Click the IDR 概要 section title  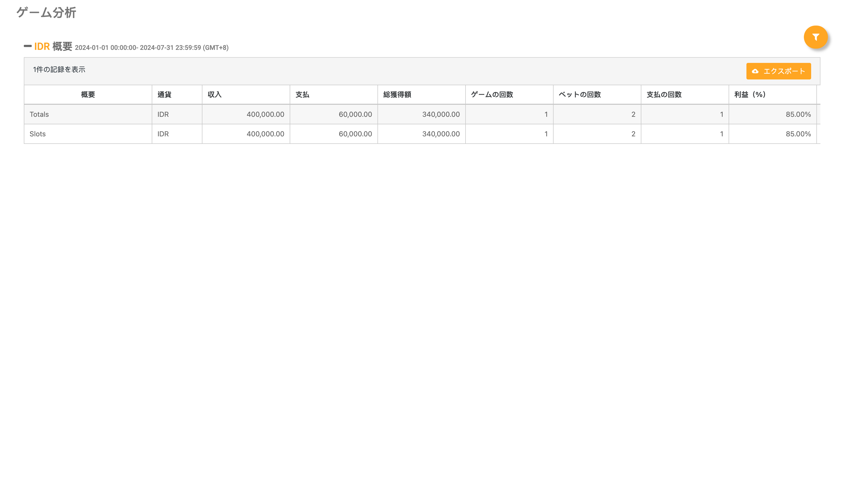[x=53, y=46]
